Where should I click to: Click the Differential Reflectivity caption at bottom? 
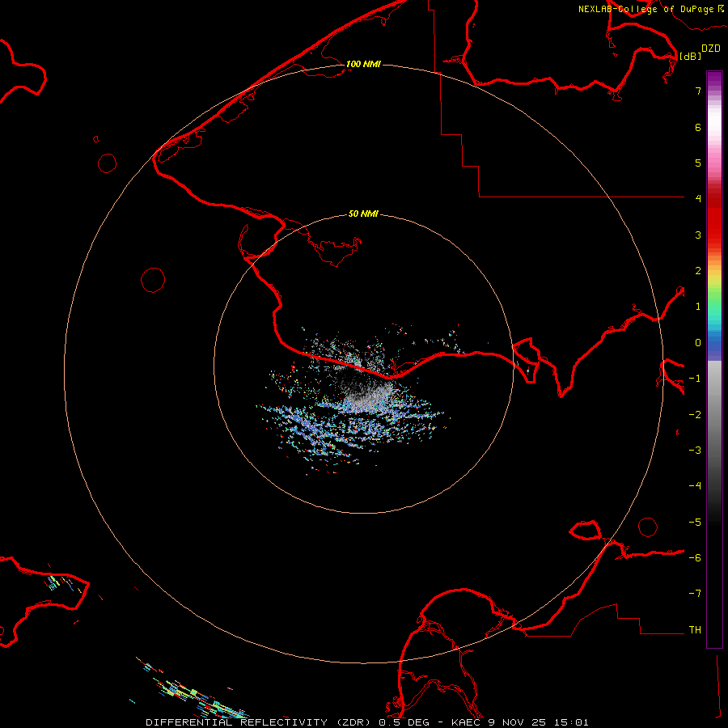(366, 722)
